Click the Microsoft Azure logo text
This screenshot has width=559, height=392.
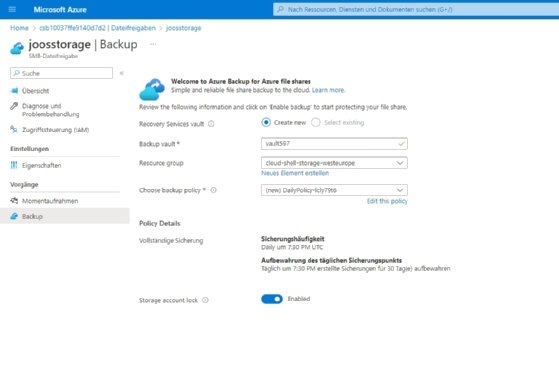tap(60, 10)
